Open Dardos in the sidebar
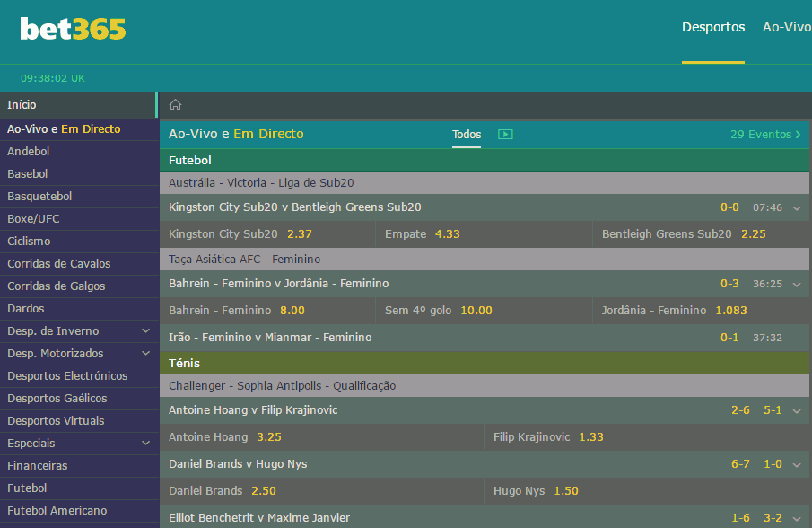 [x=79, y=308]
